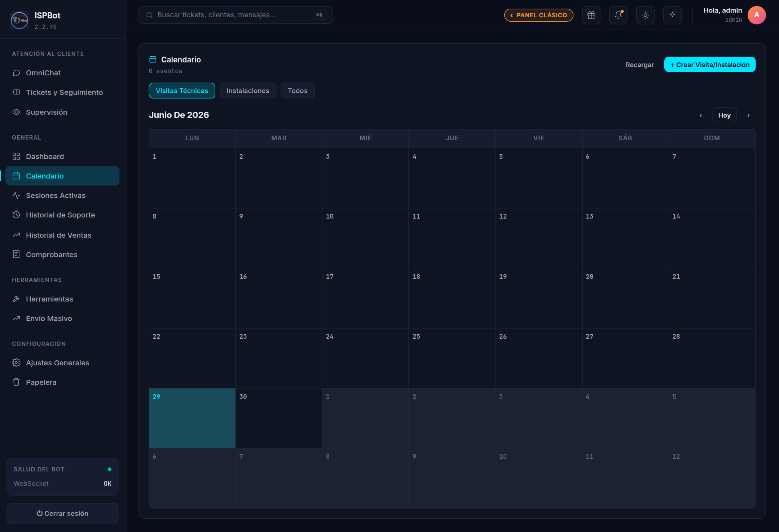Image resolution: width=779 pixels, height=532 pixels.
Task: Click the sparkle assistant icon
Action: (672, 15)
